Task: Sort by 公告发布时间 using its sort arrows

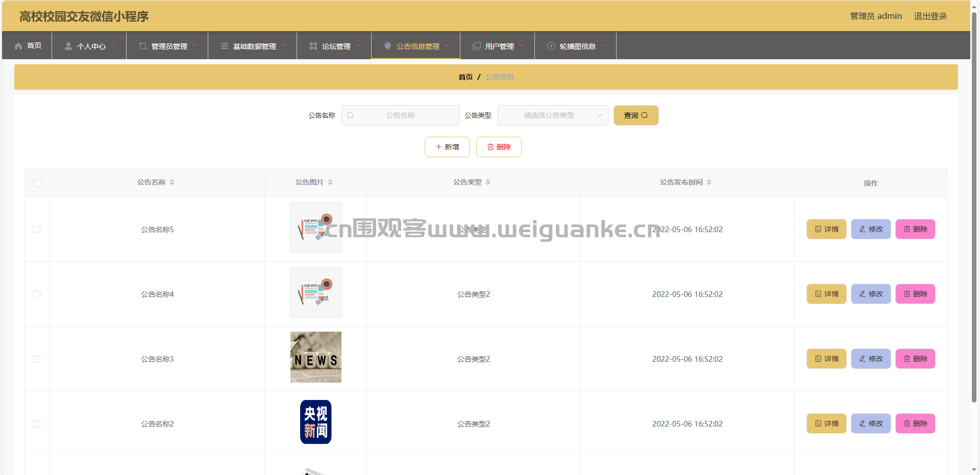Action: pyautogui.click(x=709, y=182)
